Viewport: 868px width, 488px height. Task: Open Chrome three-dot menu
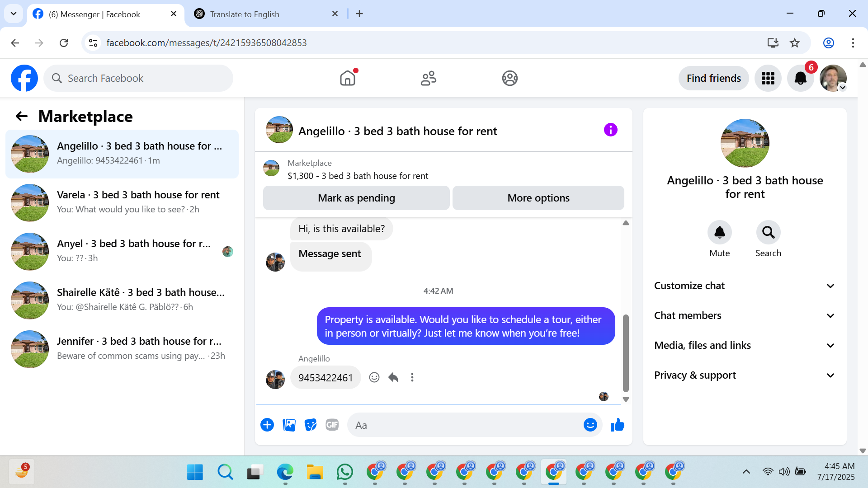(x=853, y=43)
